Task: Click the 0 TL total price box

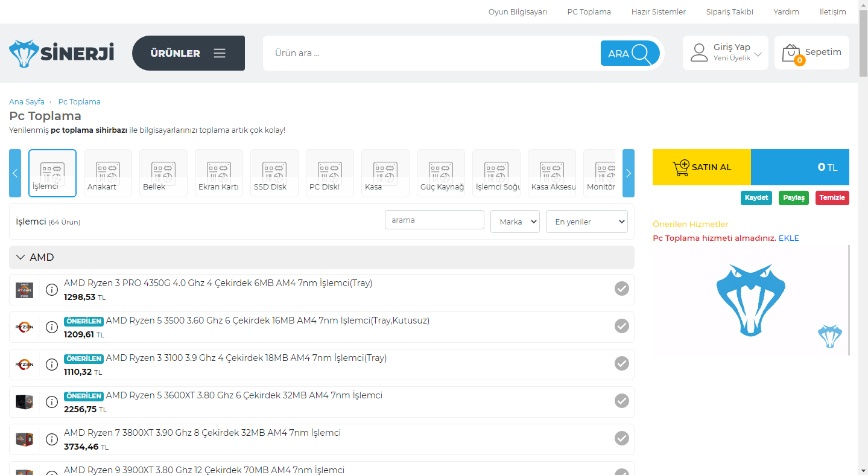Action: (800, 167)
